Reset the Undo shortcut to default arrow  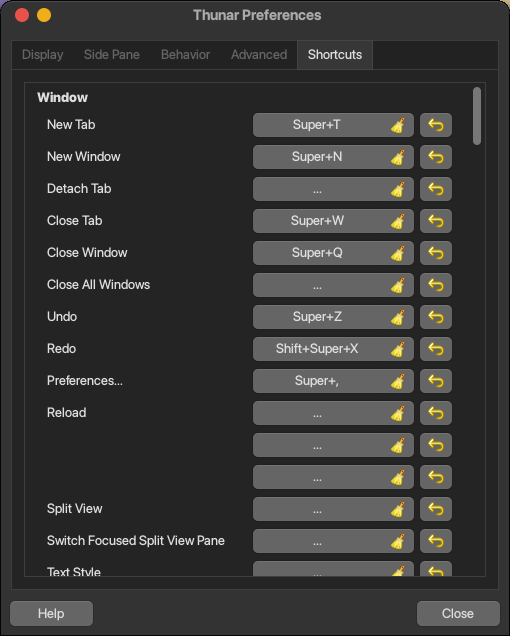pyautogui.click(x=436, y=317)
